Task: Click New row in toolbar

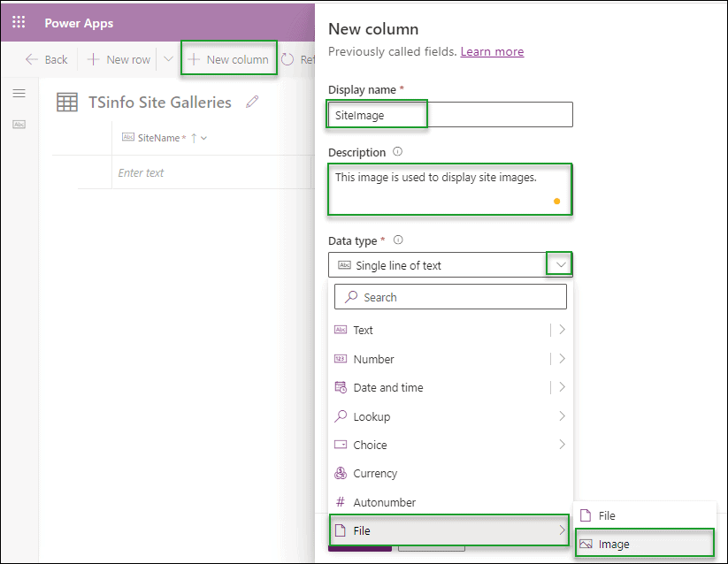Action: (x=119, y=59)
